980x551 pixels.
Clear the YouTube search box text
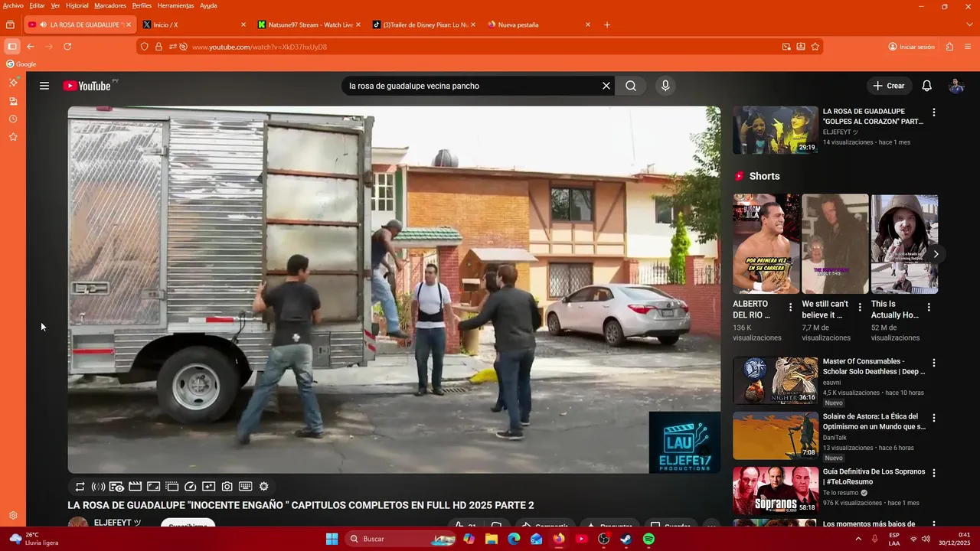(x=606, y=86)
